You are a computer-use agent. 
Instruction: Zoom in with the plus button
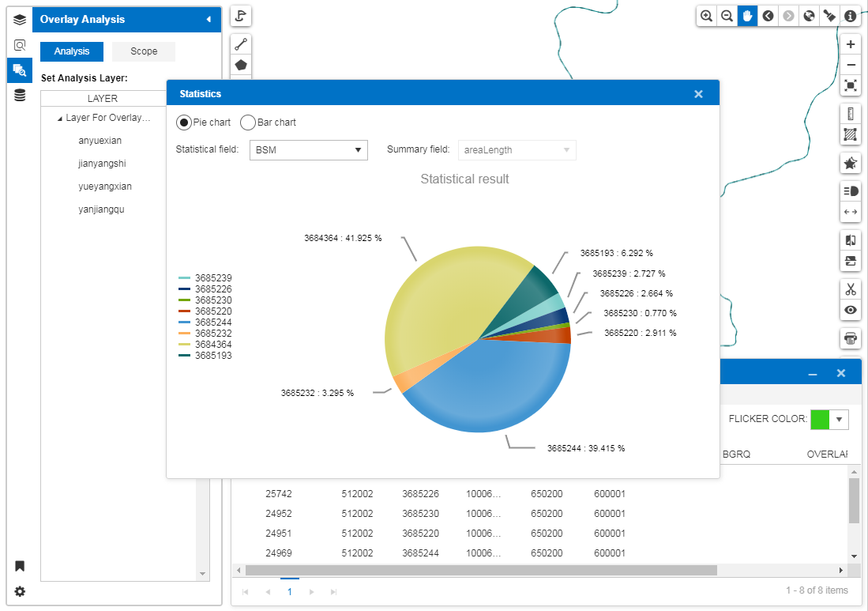pos(851,44)
